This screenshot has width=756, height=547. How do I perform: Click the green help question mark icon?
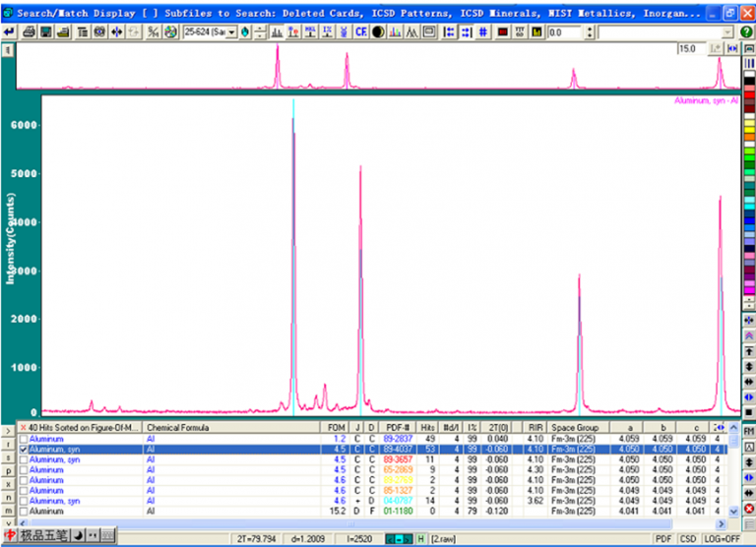pyautogui.click(x=746, y=32)
